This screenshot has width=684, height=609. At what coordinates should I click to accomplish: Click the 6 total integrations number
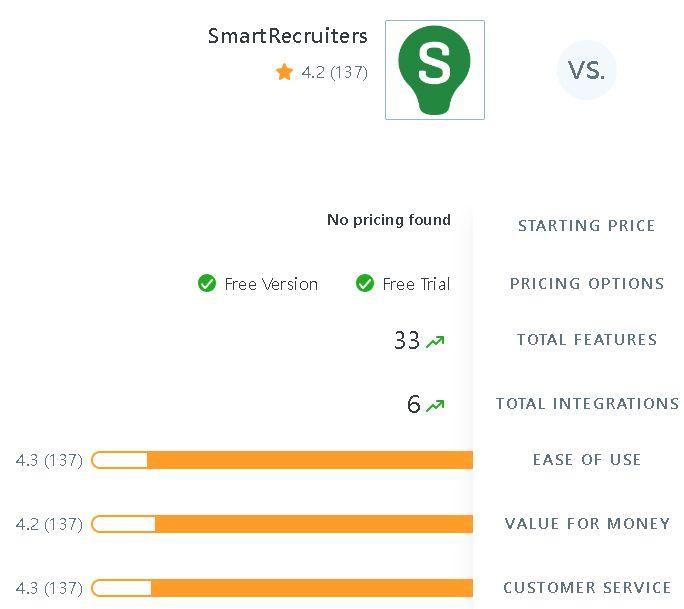pyautogui.click(x=414, y=404)
